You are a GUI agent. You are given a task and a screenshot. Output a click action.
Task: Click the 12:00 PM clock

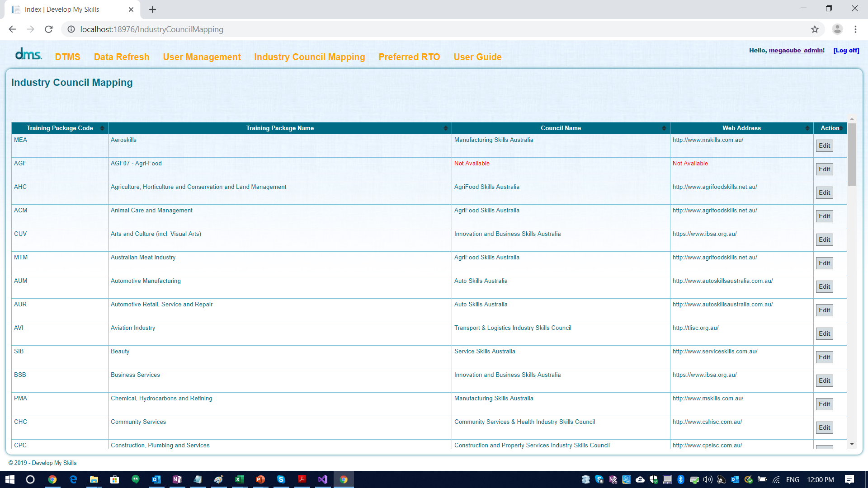click(820, 480)
